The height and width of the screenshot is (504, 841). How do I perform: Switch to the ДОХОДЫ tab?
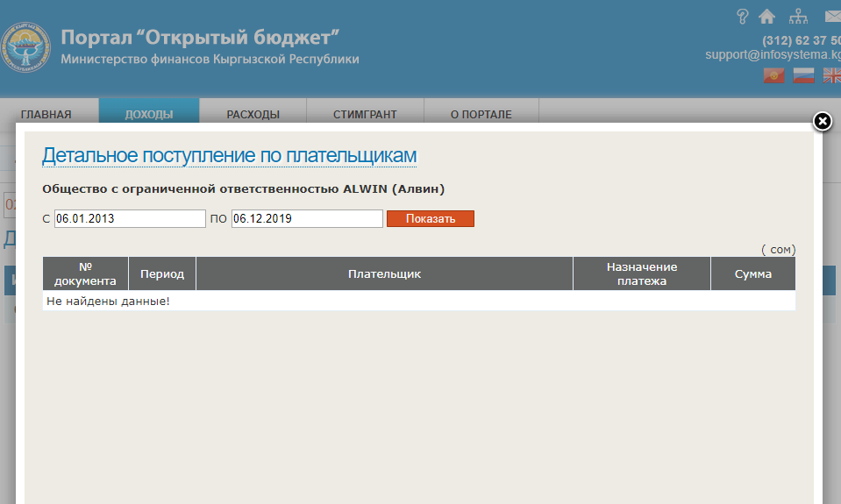(149, 114)
